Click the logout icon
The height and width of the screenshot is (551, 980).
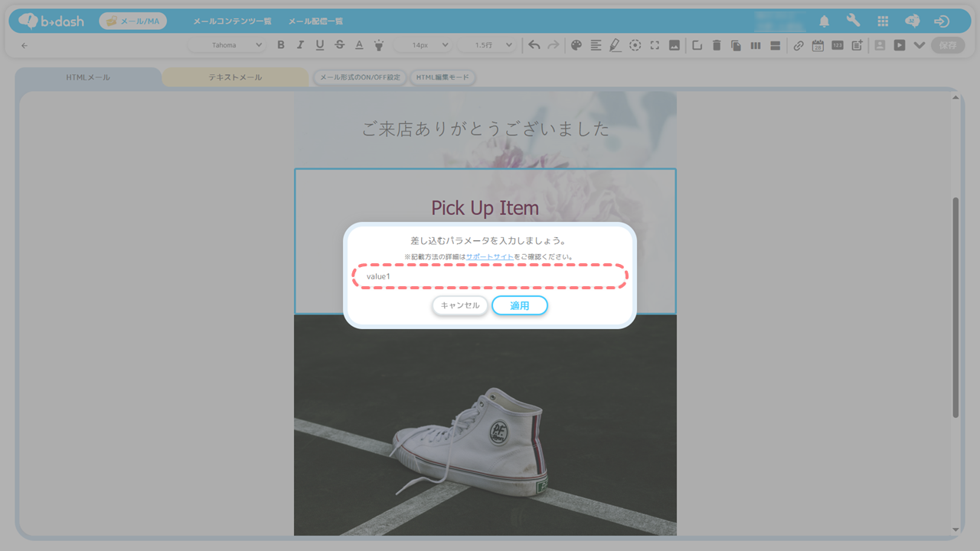(942, 21)
